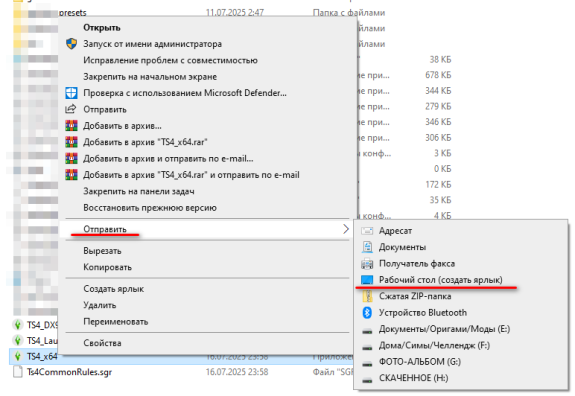The width and height of the screenshot is (575, 396).
Task: Click the Microsoft Defender shield icon
Action: [x=72, y=93]
